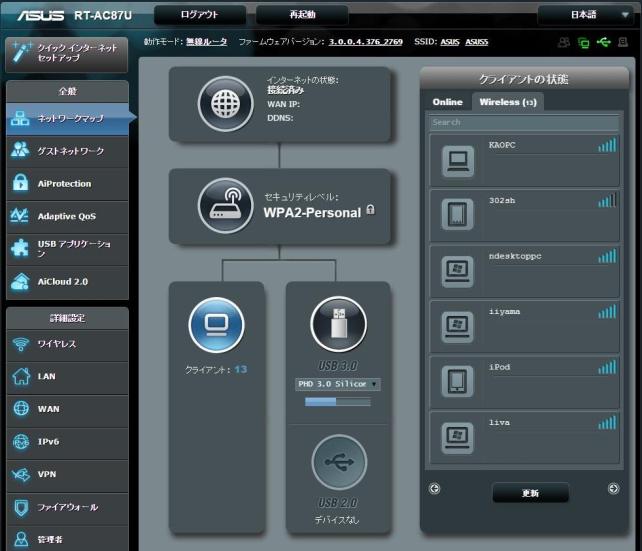642x551 pixels.
Task: Click the クイック インターネット セットアップ button
Action: pos(67,54)
